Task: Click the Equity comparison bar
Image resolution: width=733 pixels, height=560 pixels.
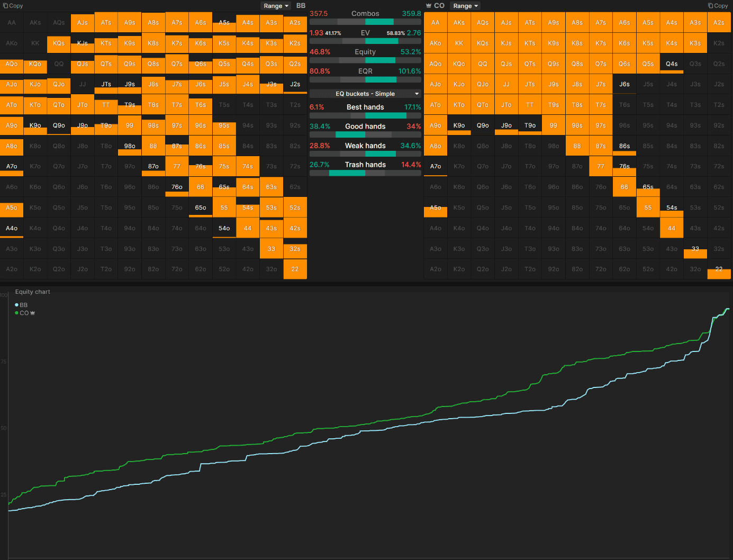Action: [x=365, y=60]
